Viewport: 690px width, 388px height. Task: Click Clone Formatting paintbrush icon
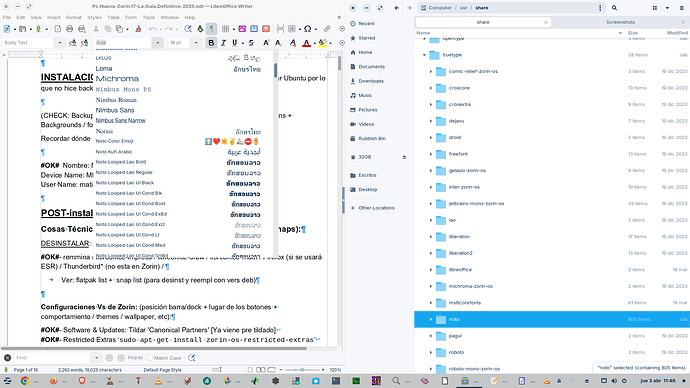(x=138, y=29)
